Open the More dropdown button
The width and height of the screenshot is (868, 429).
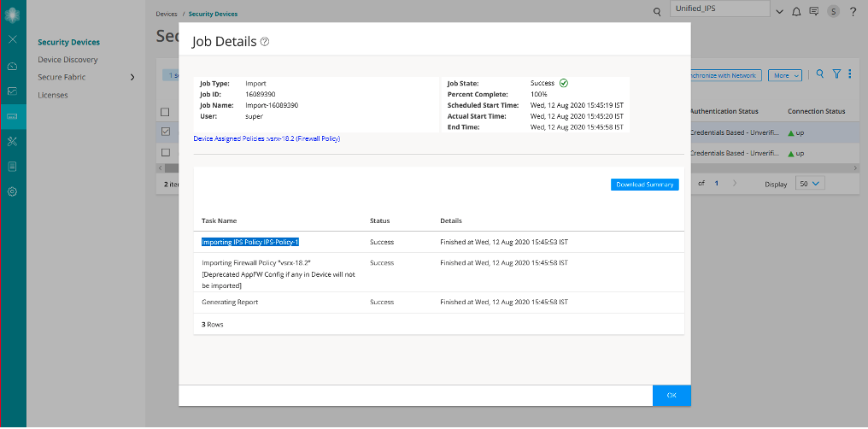[x=785, y=75]
